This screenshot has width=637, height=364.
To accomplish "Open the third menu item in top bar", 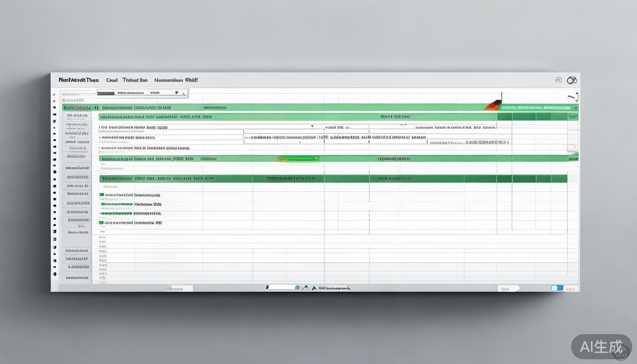I will [135, 81].
